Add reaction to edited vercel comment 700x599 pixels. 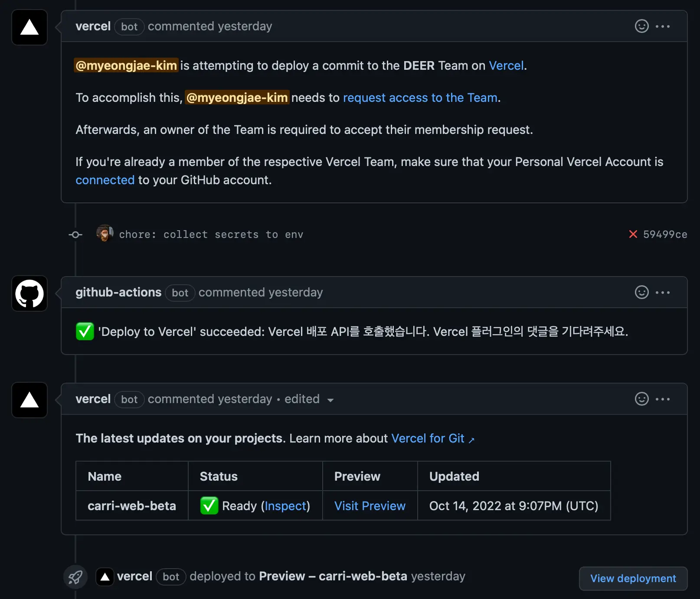[641, 399]
